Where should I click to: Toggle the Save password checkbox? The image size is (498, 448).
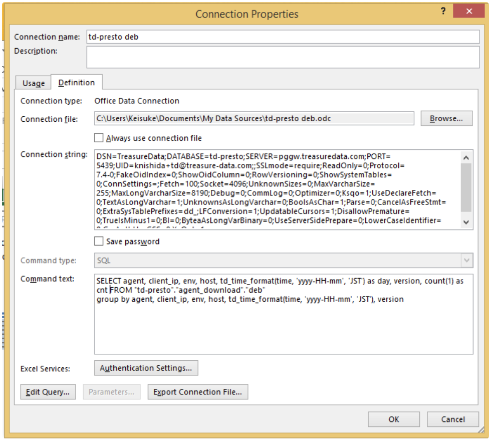(99, 242)
